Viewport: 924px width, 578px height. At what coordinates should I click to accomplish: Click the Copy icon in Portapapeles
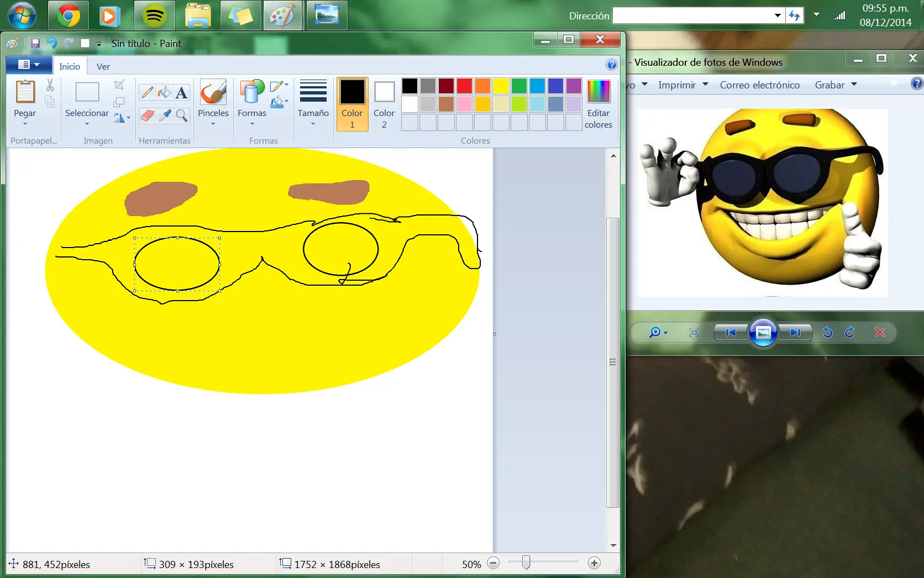click(x=50, y=102)
